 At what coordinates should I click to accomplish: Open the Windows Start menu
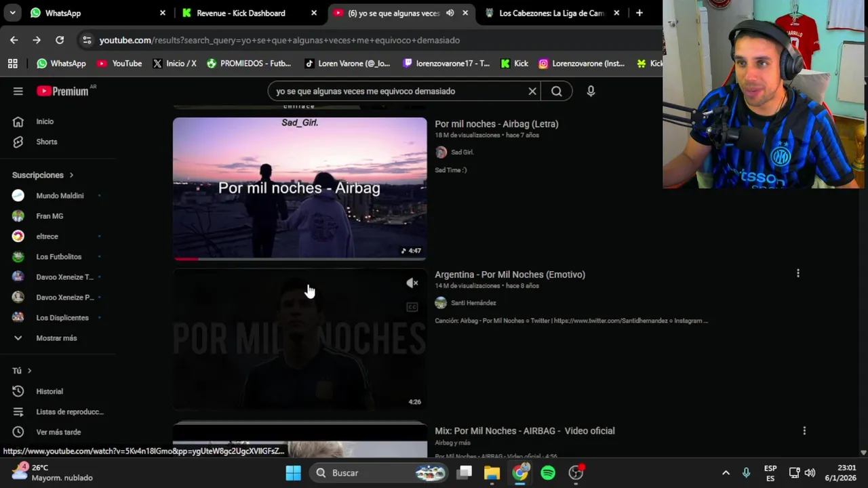click(293, 472)
